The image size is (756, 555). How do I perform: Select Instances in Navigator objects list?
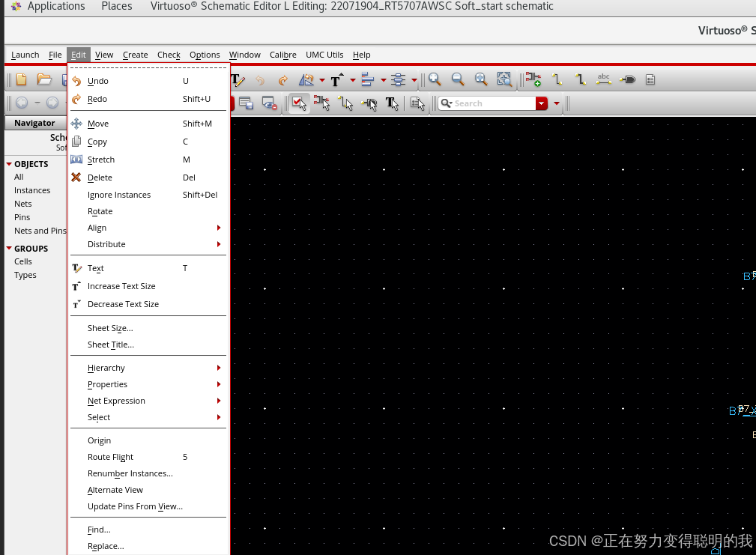point(32,190)
